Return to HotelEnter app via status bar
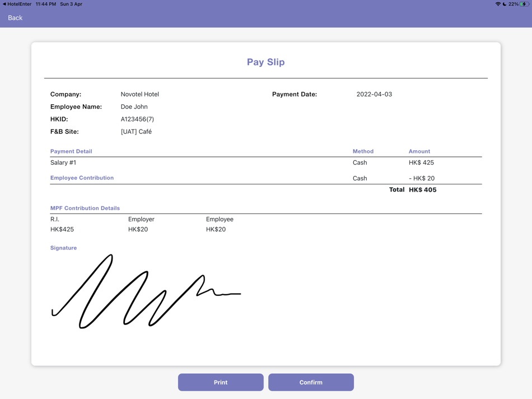Image resolution: width=532 pixels, height=399 pixels. click(x=17, y=4)
